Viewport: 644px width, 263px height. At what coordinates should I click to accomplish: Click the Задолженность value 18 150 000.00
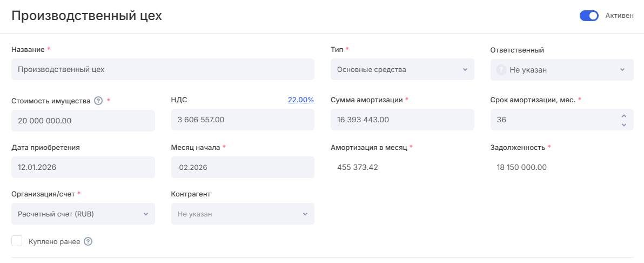click(x=521, y=167)
